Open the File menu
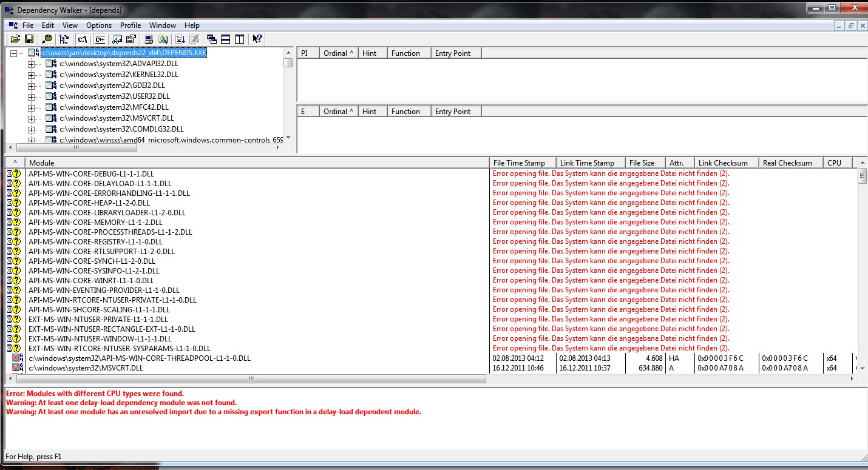Screen dimensions: 868x470 [28, 25]
